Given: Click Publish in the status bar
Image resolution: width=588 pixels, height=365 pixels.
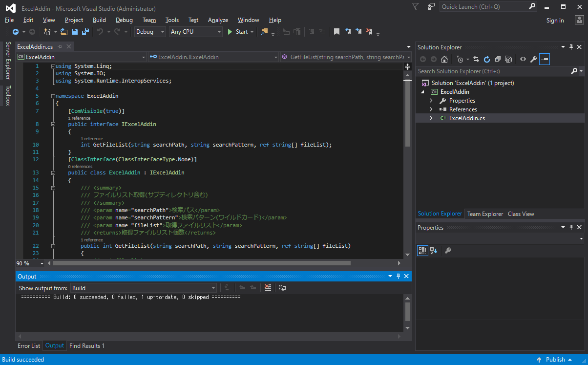Looking at the screenshot, I should 555,360.
